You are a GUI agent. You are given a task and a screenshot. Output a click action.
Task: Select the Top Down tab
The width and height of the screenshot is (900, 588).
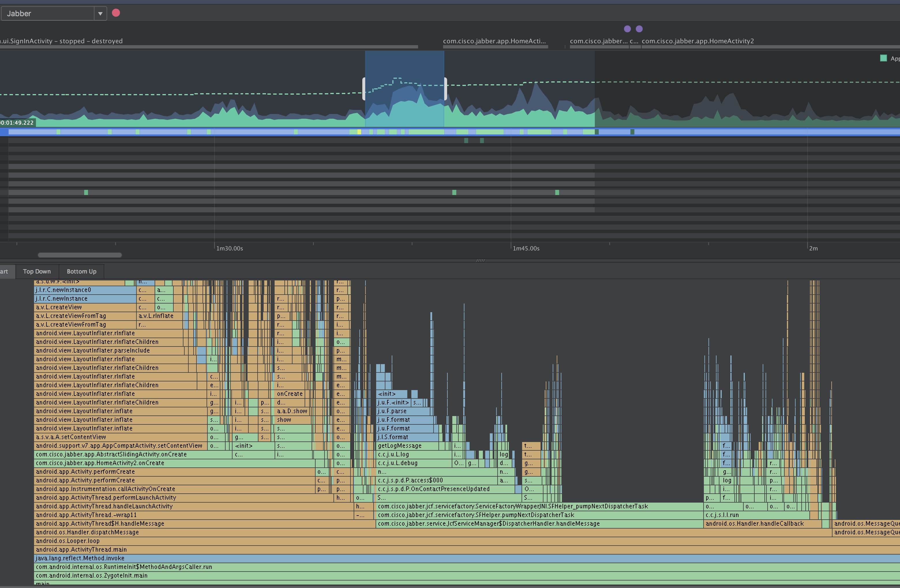37,271
